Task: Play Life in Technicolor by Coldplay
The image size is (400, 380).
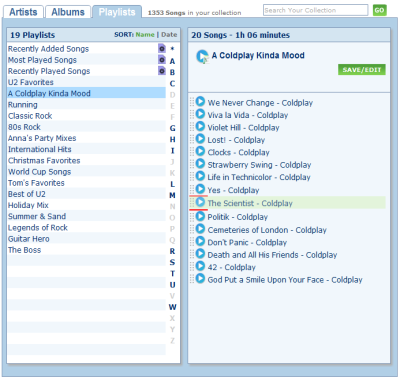Action: tap(200, 176)
